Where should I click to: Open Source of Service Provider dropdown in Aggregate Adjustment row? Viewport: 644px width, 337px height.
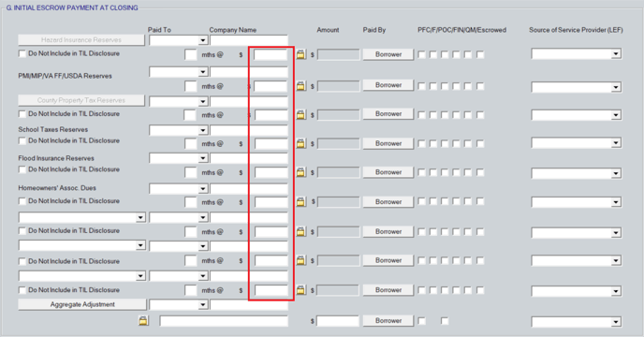click(615, 322)
